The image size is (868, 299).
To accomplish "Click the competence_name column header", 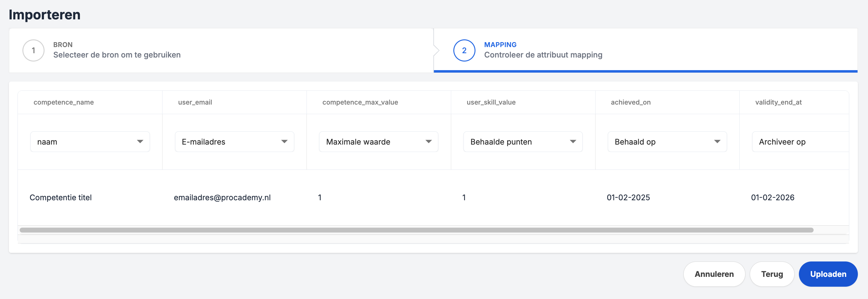I will coord(64,102).
